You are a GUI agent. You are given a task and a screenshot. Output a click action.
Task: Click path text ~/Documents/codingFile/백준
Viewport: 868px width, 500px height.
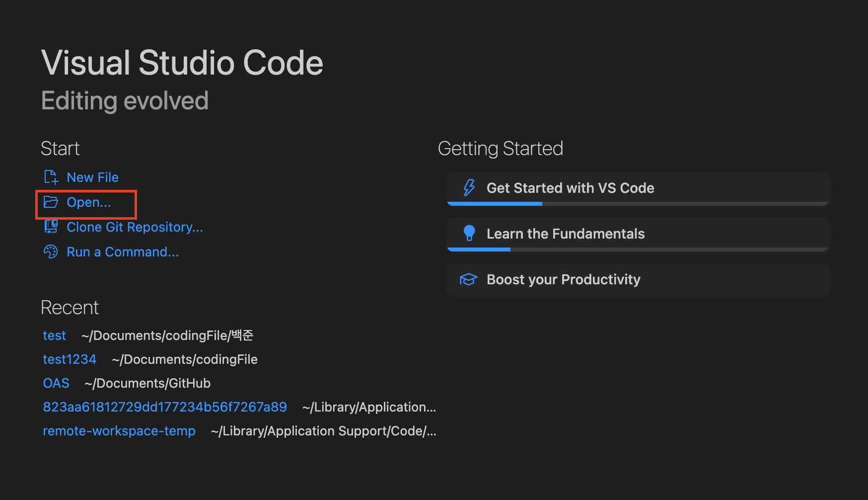pos(167,335)
